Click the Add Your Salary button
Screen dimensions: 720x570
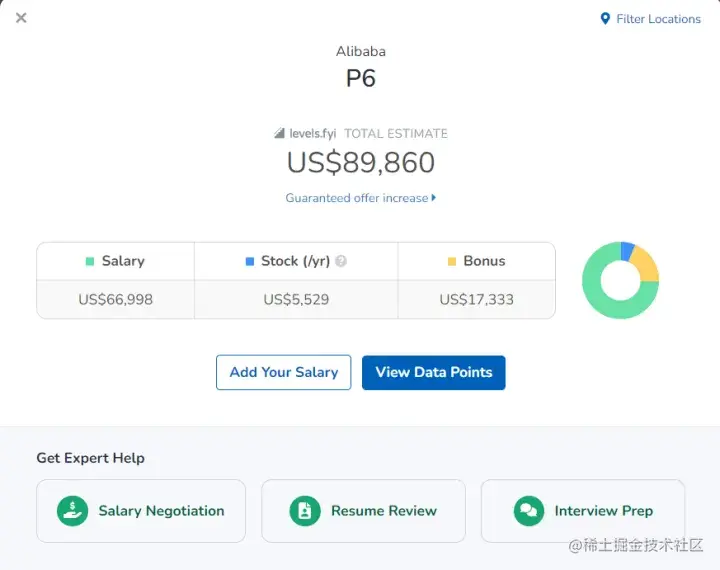[x=284, y=372]
